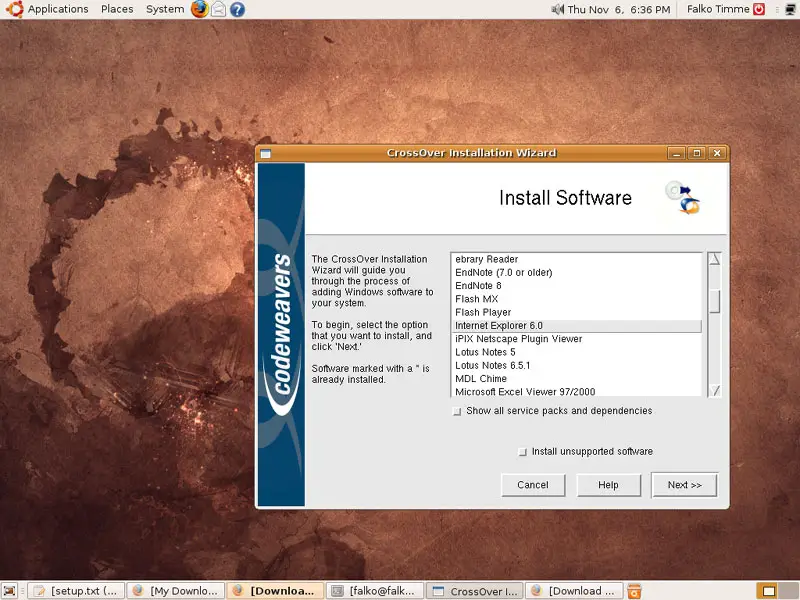Switch to the falko@falk... terminal taskbar window
Viewport: 800px width, 600px height.
click(375, 591)
